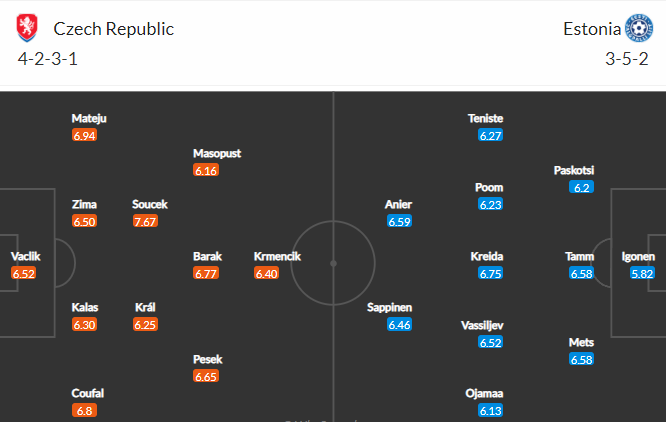Select Paskotsi's 6.2 rating badge
The height and width of the screenshot is (422, 666).
(581, 187)
